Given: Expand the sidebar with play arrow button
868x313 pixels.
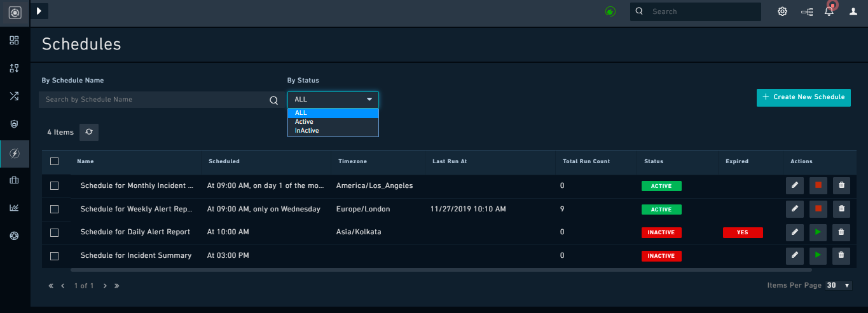Looking at the screenshot, I should point(39,11).
